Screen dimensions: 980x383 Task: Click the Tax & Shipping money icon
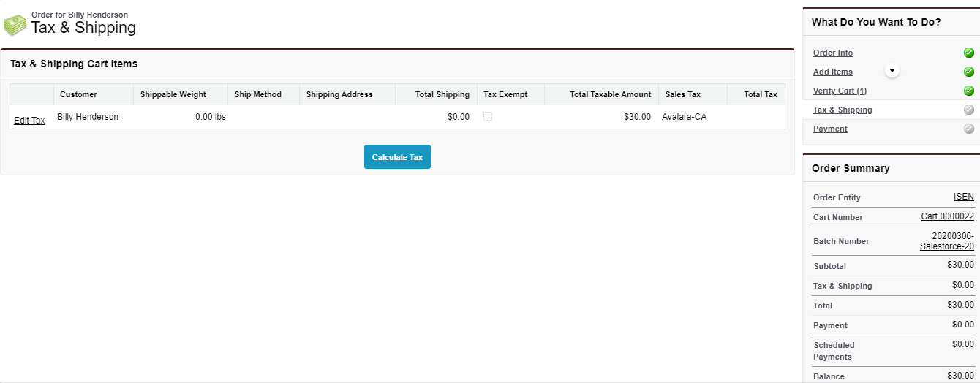coord(15,24)
